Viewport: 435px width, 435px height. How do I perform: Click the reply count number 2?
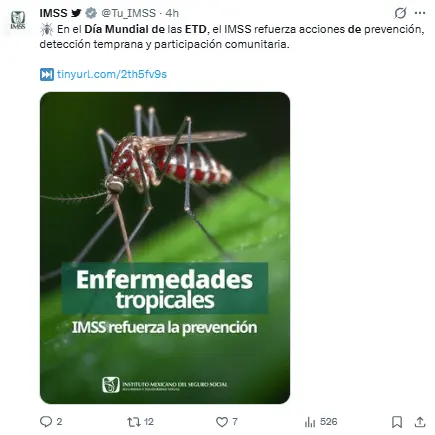(x=59, y=422)
